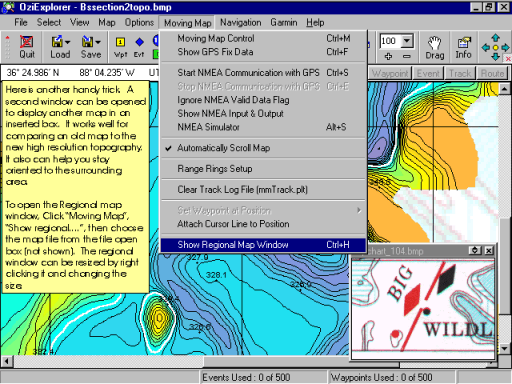Open the Navigation menu
The width and height of the screenshot is (512, 384).
(241, 23)
